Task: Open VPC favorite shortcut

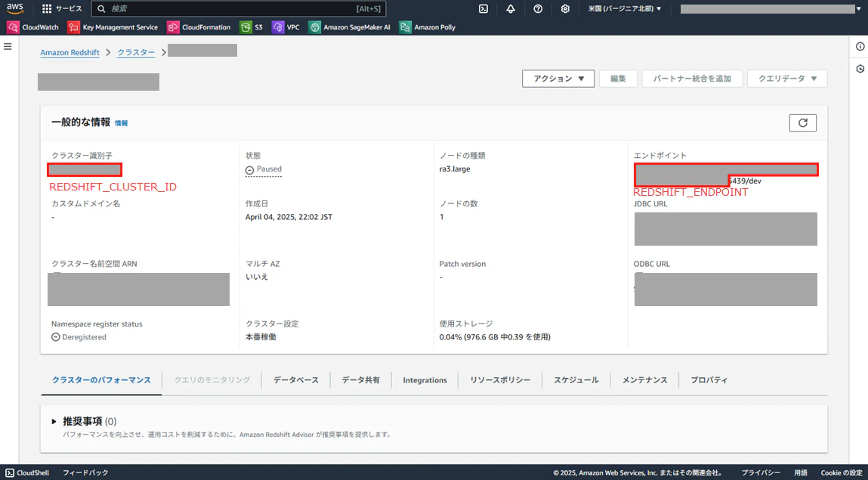Action: click(286, 26)
